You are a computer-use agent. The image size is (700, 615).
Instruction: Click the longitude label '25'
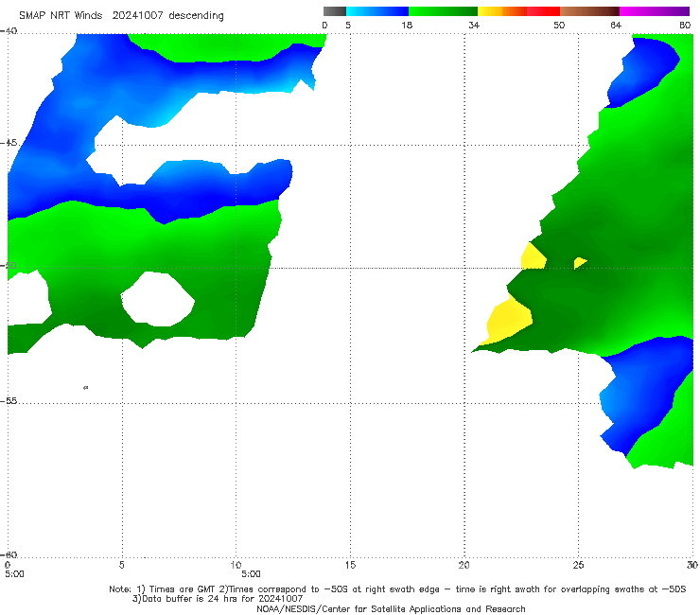pyautogui.click(x=578, y=565)
